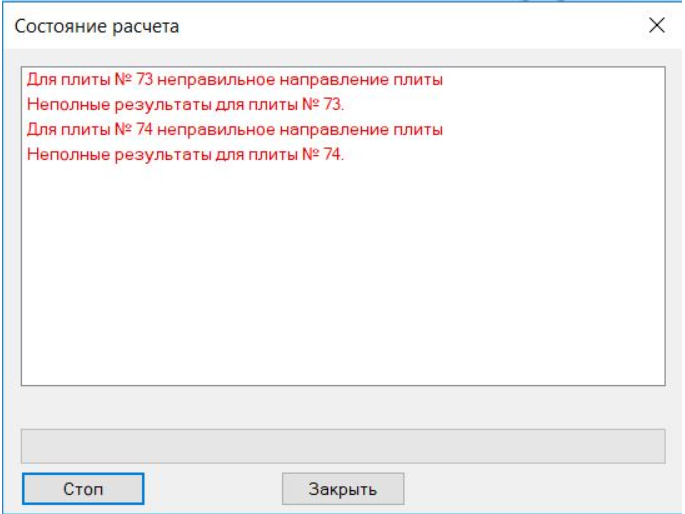Close the Состояние расчета dialog with X
685x514 pixels.
click(657, 26)
